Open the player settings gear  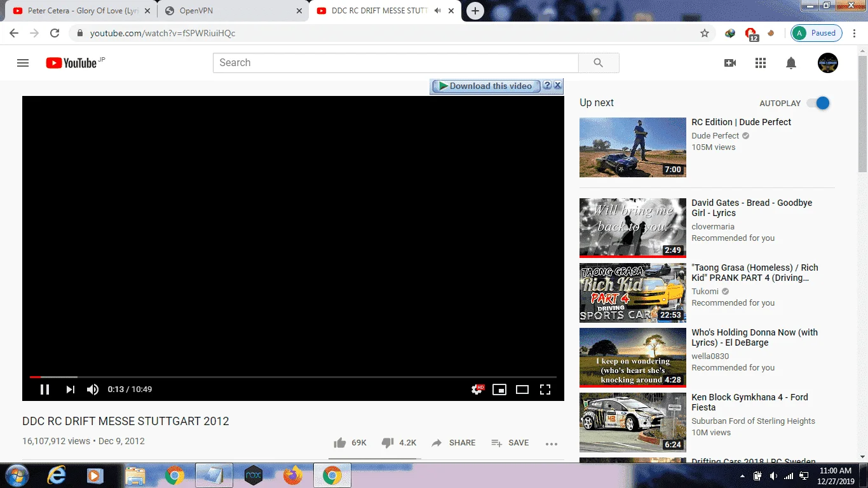477,390
